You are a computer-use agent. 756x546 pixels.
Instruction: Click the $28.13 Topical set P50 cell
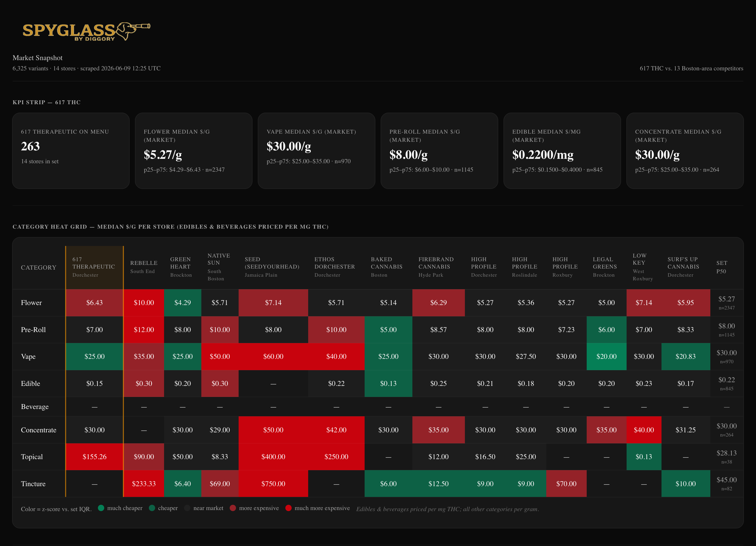click(726, 457)
